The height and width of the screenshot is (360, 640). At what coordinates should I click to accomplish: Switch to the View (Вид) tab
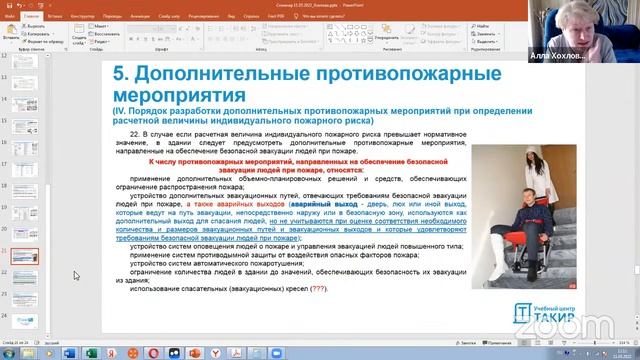pos(231,16)
